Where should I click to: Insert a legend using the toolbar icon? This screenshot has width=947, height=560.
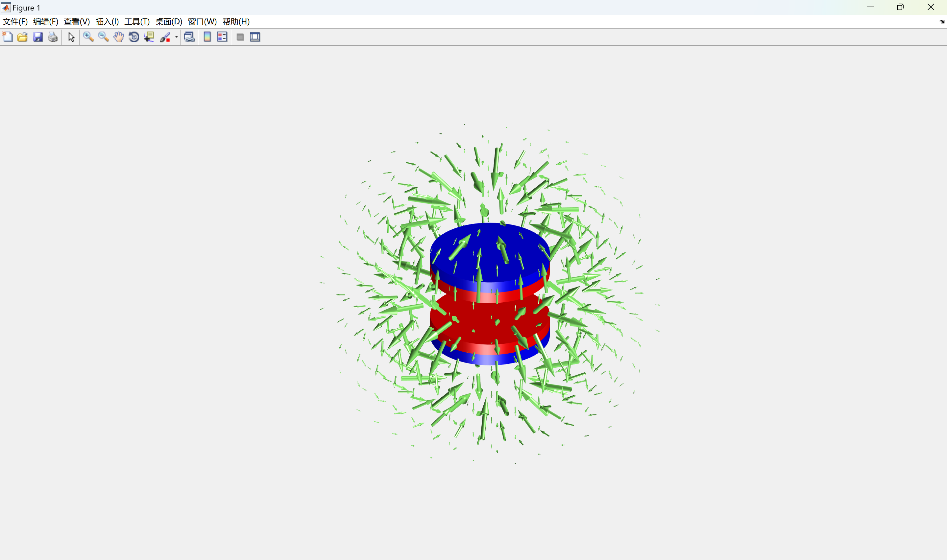(x=222, y=37)
